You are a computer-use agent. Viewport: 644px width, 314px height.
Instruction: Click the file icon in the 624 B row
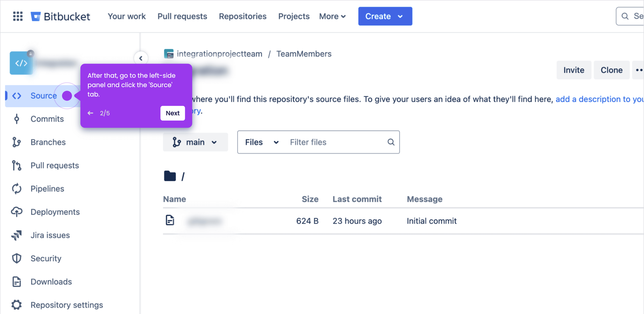pyautogui.click(x=170, y=220)
